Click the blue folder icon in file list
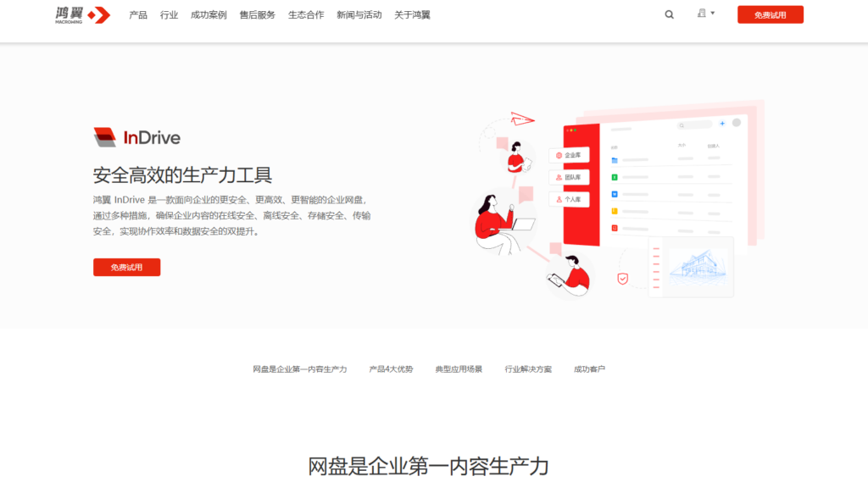Image resolution: width=868 pixels, height=482 pixels. [x=615, y=159]
